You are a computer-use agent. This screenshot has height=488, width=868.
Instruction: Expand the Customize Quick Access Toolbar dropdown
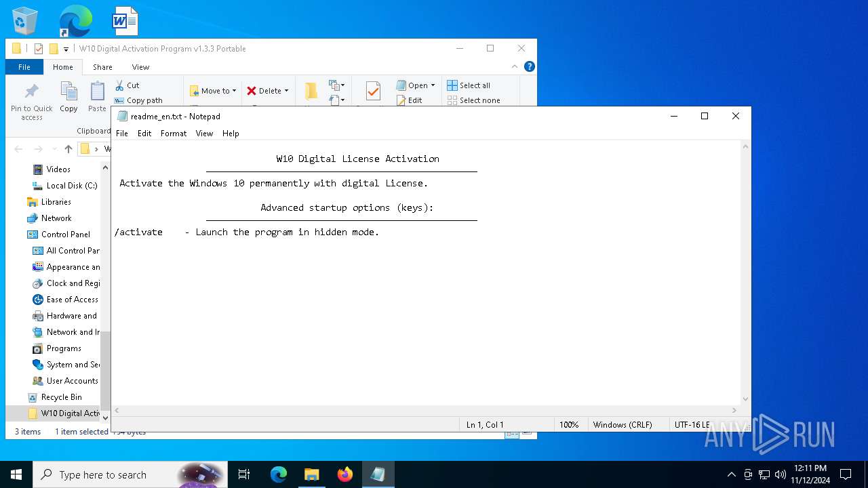pyautogui.click(x=66, y=49)
